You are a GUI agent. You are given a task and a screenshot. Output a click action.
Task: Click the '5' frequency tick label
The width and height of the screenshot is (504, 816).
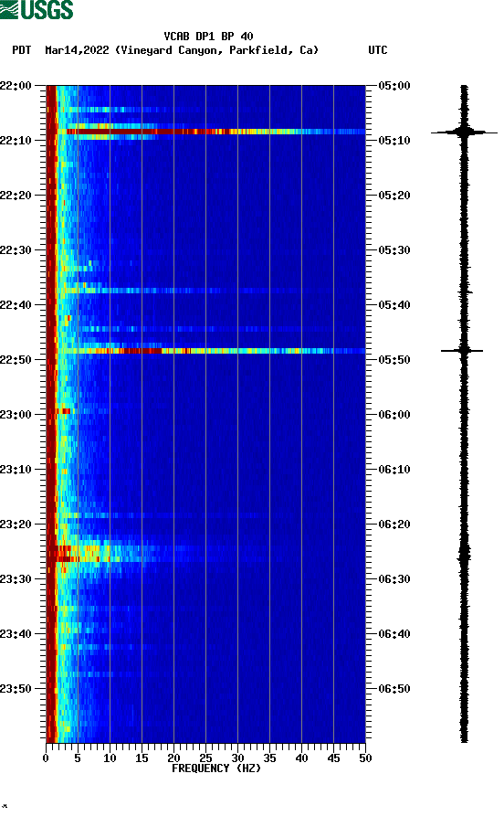coord(78,758)
